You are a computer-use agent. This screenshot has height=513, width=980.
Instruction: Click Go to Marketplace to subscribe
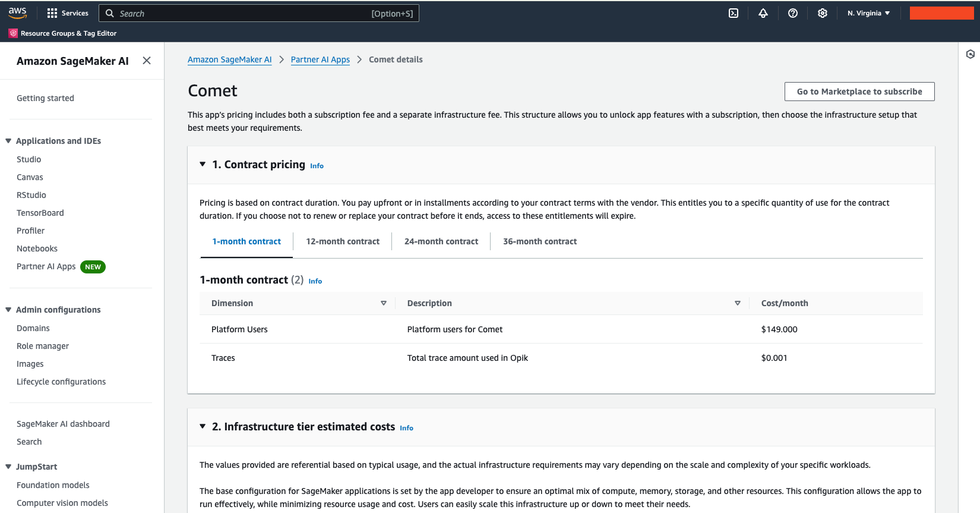click(x=859, y=92)
